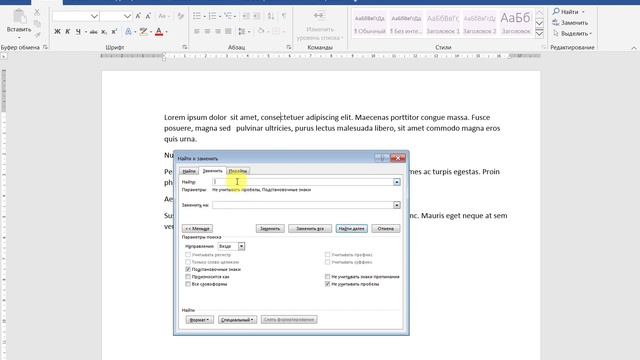This screenshot has width=640, height=360.
Task: Decrease font size with the shrink-font icon
Action: 148,16
